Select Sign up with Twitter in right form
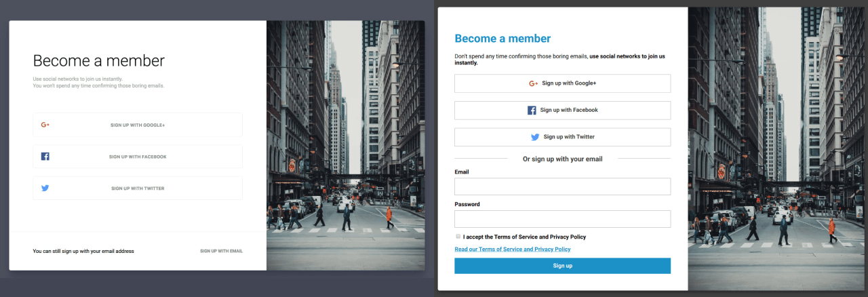This screenshot has width=868, height=297. click(x=562, y=137)
